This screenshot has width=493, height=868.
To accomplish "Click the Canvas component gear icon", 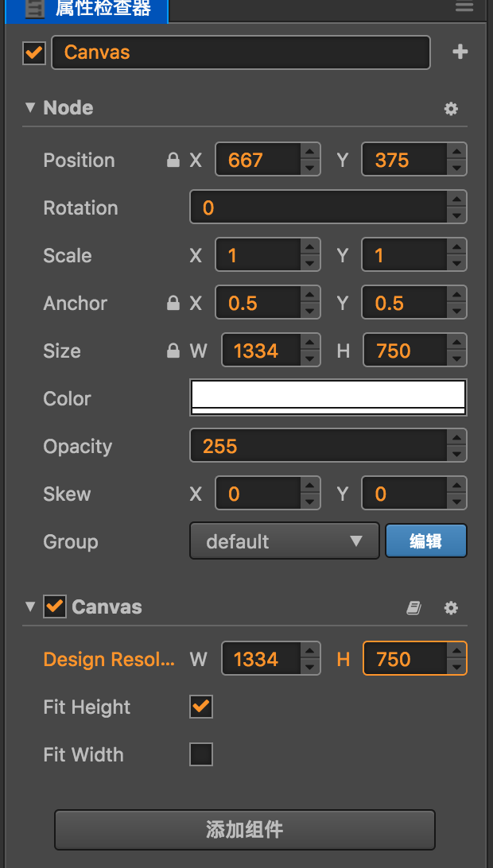I will click(451, 608).
